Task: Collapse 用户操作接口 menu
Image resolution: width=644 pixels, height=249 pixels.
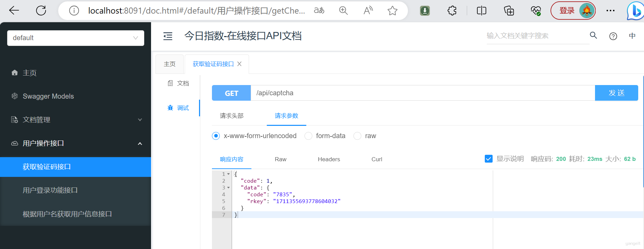Action: coord(76,143)
